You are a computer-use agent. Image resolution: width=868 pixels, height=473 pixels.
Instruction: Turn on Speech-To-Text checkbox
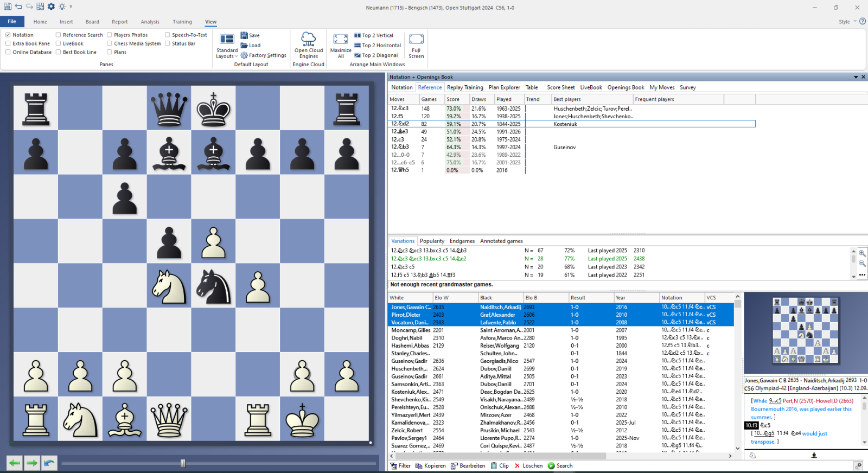click(x=168, y=35)
